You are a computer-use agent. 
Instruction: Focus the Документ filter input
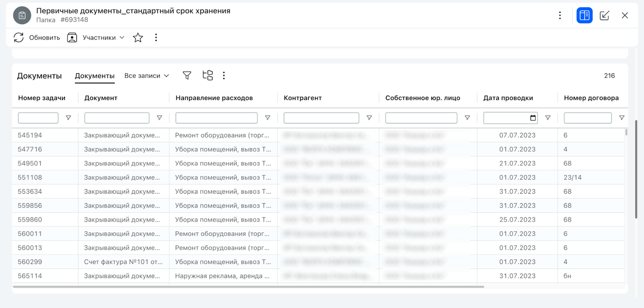117,118
